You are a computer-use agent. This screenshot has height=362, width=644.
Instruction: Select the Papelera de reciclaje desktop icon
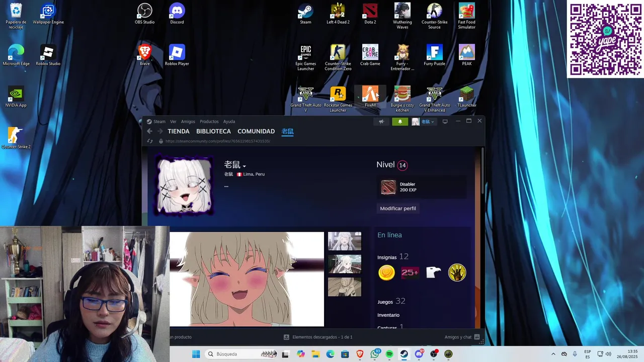click(x=16, y=16)
